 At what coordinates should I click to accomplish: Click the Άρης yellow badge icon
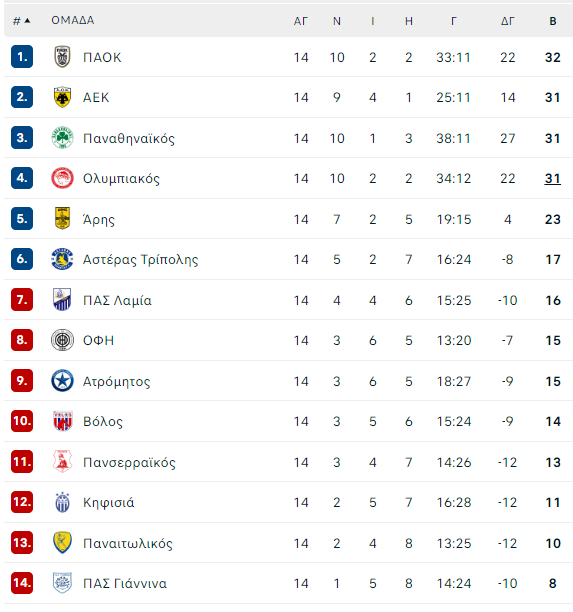(x=62, y=218)
